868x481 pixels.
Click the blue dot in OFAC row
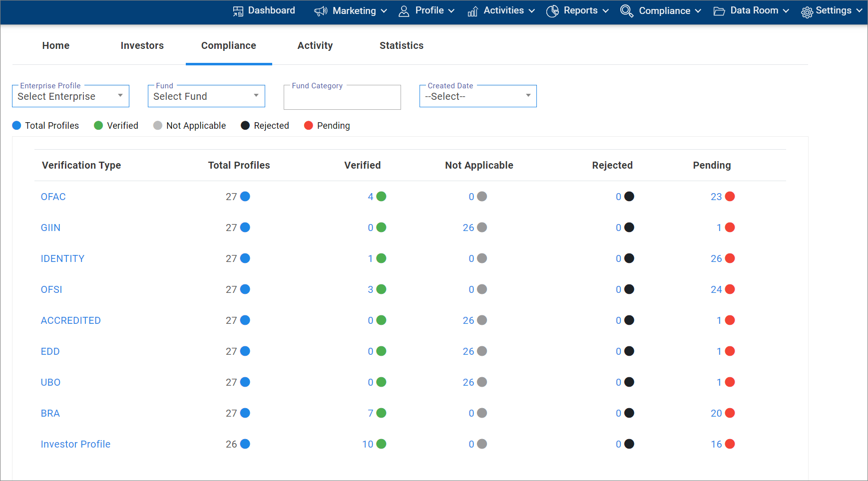(245, 196)
